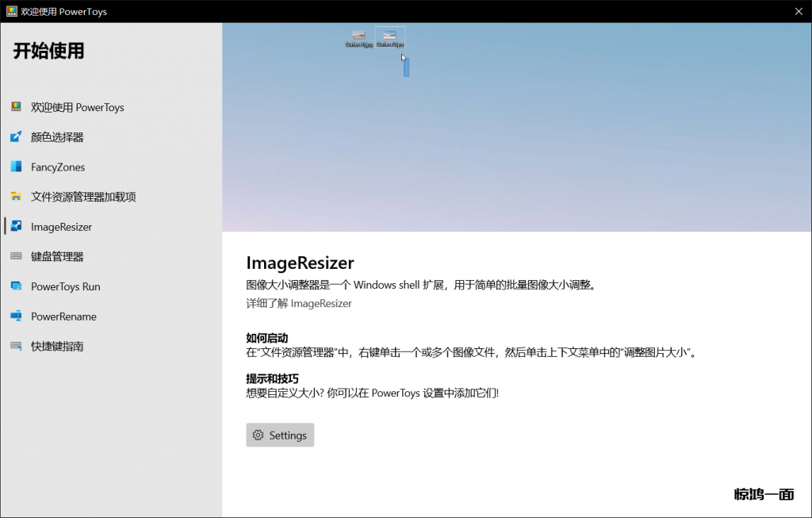Close the 欢迎使用 PowerToys window
Screen dimensions: 812x518
[x=798, y=12]
